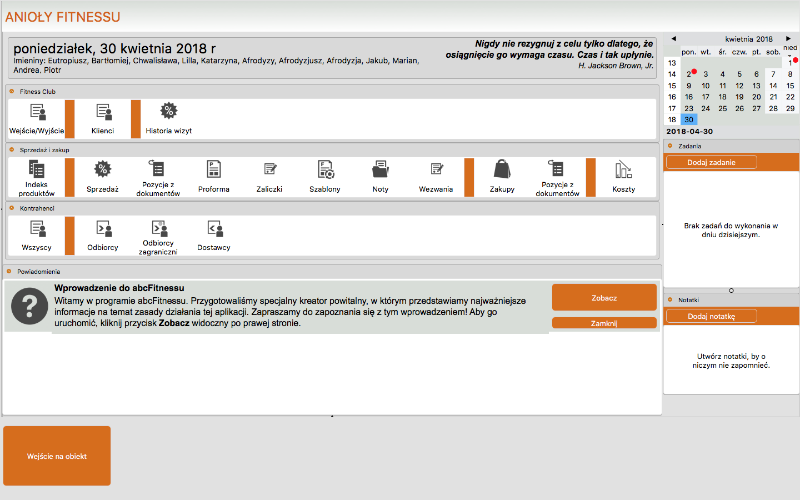Open Historia wizyt icon

tap(168, 113)
